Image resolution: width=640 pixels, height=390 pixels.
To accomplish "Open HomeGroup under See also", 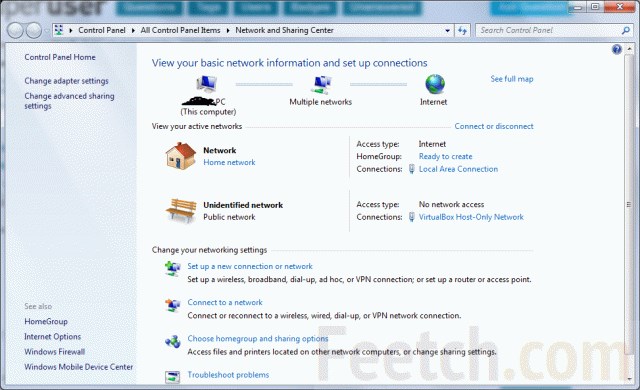I will coord(46,321).
